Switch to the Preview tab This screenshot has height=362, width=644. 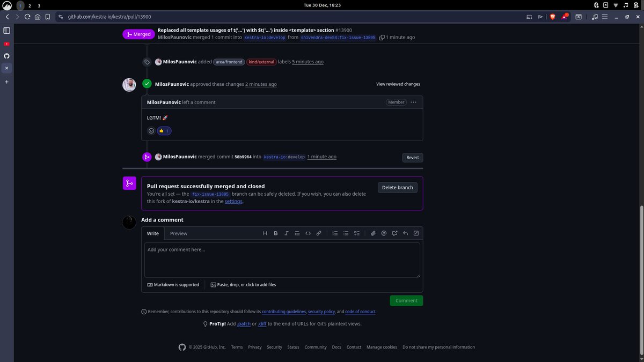pos(179,233)
